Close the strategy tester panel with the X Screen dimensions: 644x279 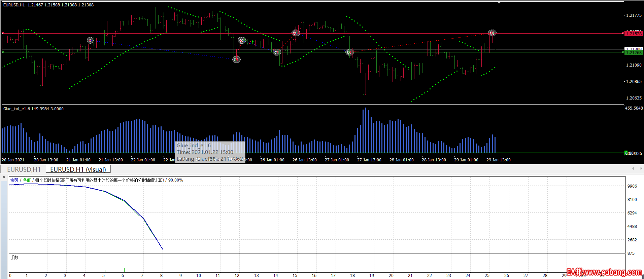pyautogui.click(x=4, y=177)
